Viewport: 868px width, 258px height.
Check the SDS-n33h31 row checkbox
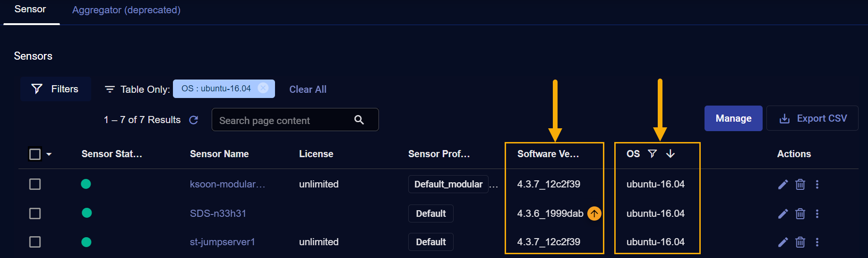point(35,214)
